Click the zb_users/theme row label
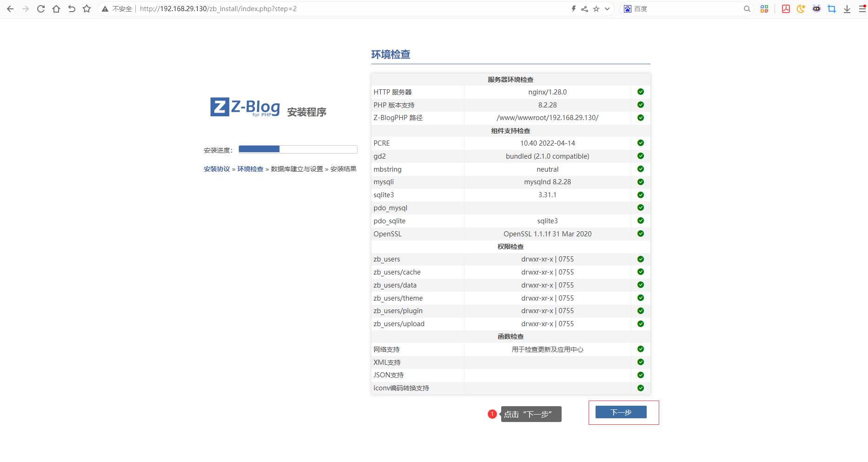868x462 pixels. (398, 298)
